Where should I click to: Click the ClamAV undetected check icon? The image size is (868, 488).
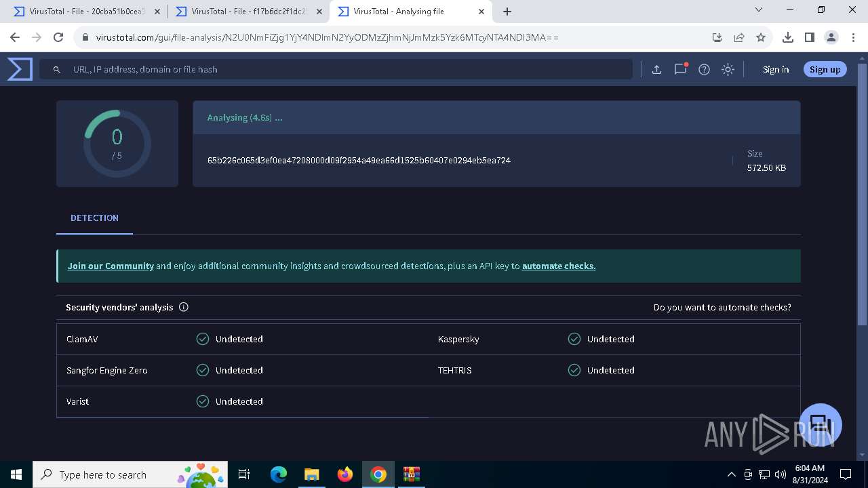coord(203,339)
